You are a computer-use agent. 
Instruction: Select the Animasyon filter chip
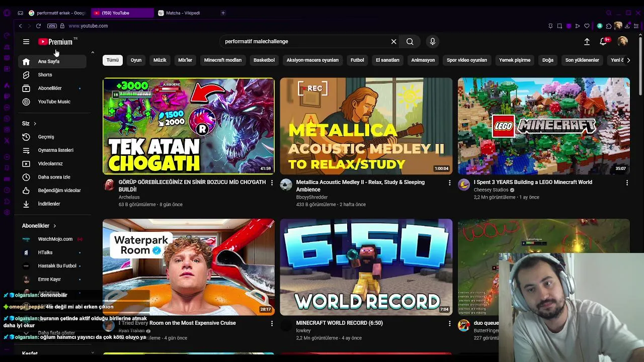423,60
